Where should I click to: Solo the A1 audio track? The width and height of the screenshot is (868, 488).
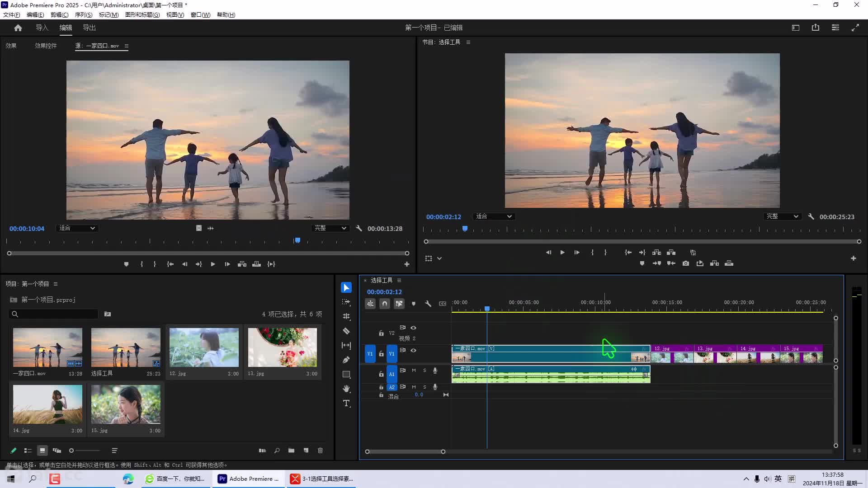tap(425, 371)
